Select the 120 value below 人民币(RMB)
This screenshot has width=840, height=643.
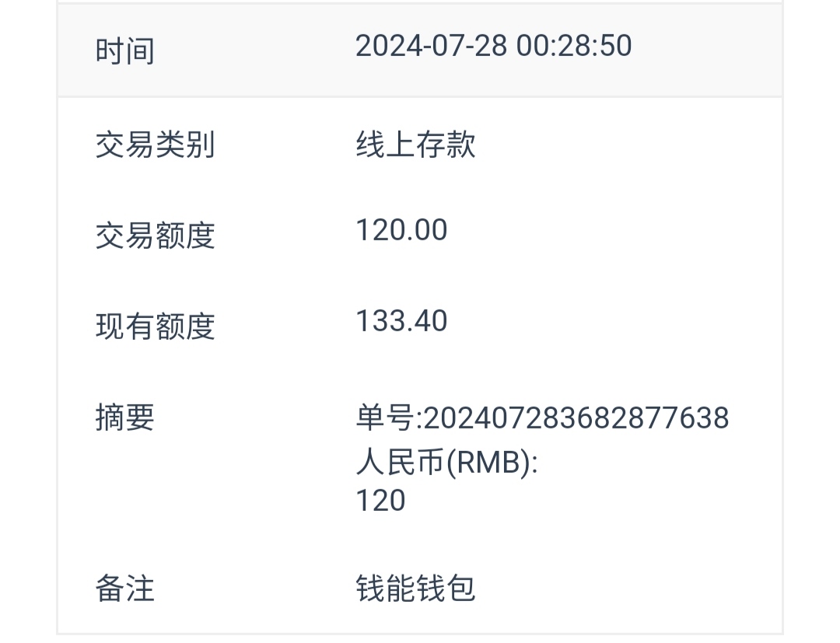click(380, 500)
